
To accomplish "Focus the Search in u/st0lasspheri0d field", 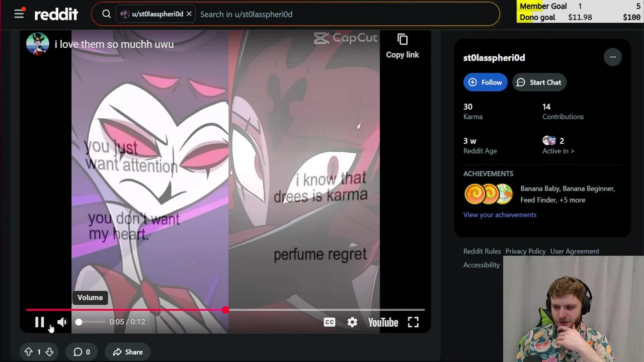I will (x=347, y=14).
